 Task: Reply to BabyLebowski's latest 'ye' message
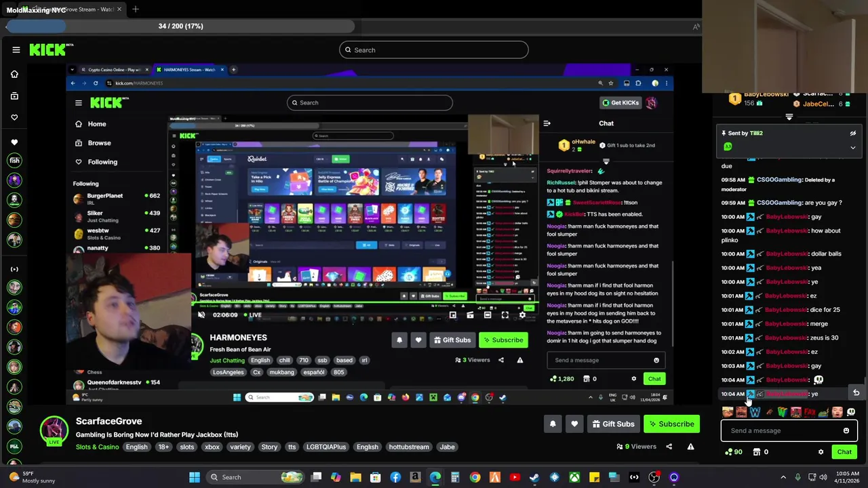856,393
